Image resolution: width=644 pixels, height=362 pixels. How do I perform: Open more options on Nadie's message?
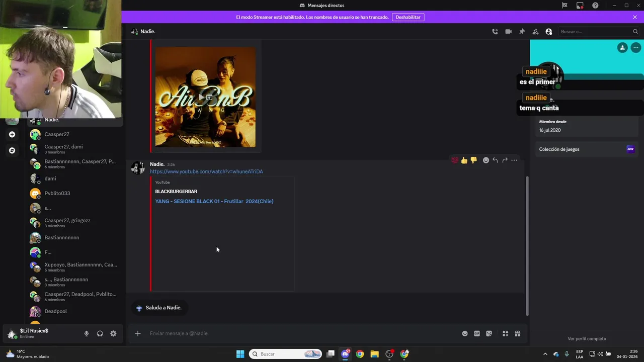514,160
